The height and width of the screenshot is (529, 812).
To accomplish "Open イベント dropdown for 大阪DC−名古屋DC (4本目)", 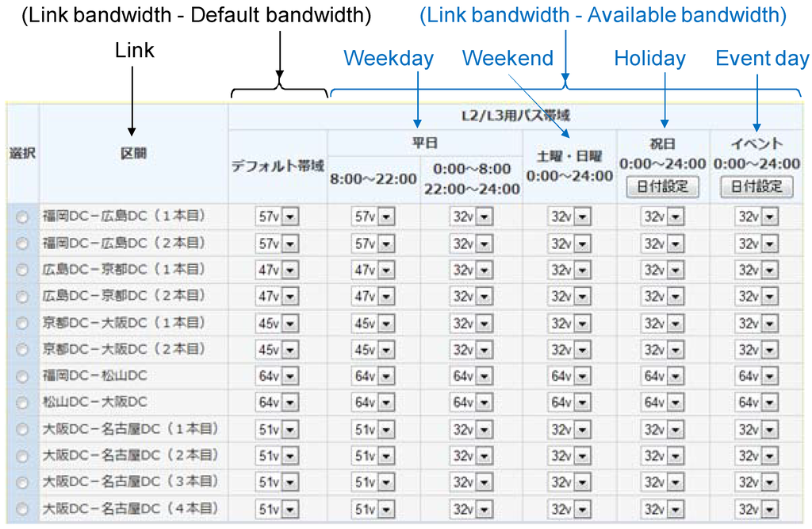I will pyautogui.click(x=756, y=509).
